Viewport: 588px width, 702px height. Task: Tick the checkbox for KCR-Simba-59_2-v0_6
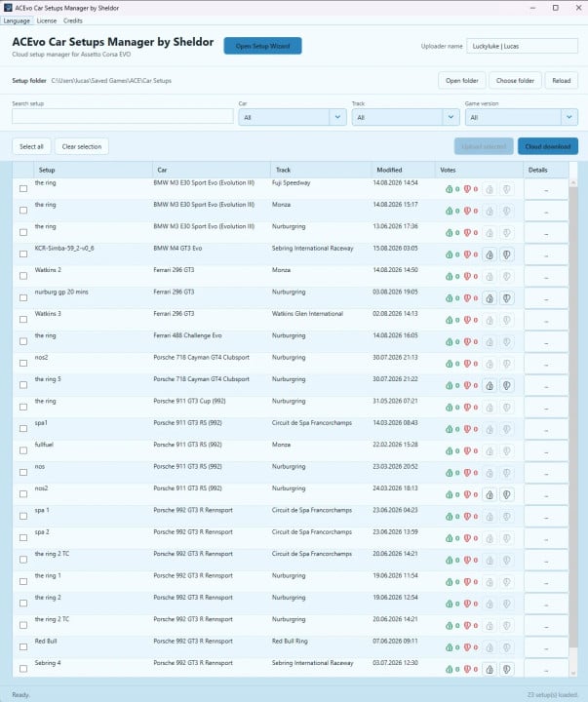(23, 253)
